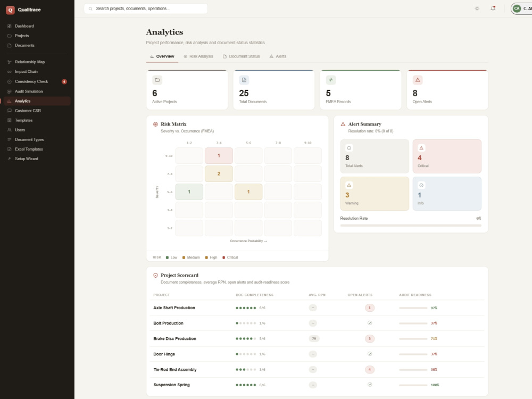Open the Info alerts card
This screenshot has height=399, width=532.
447,194
